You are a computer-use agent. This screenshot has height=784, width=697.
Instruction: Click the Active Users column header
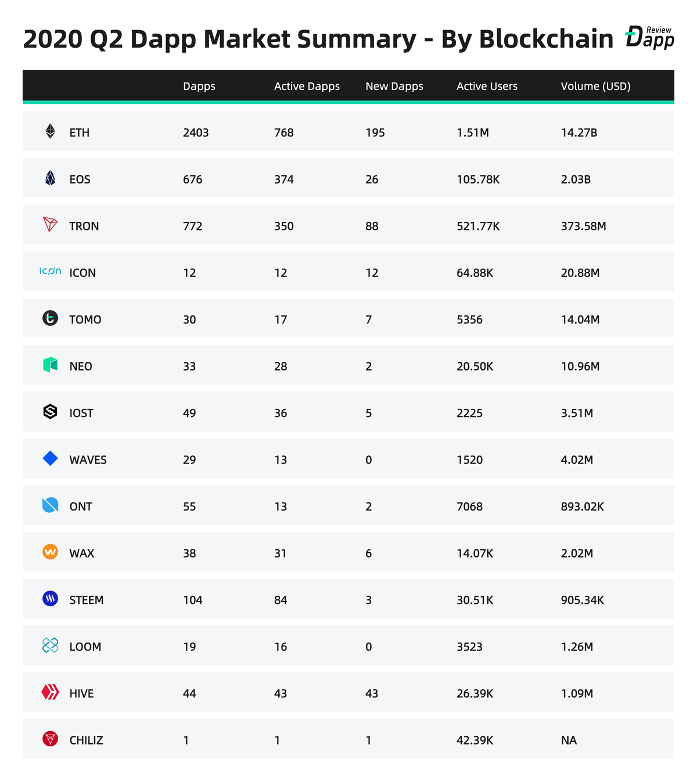pos(487,87)
